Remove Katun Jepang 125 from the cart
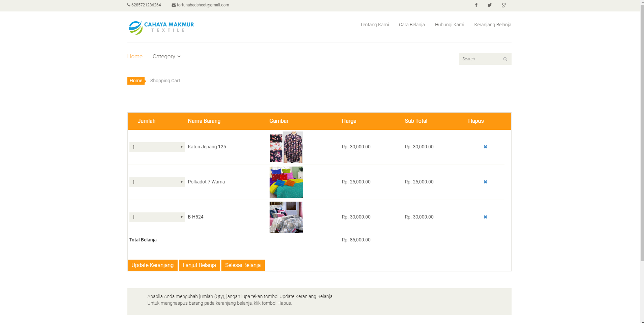This screenshot has height=323, width=644. pos(485,147)
